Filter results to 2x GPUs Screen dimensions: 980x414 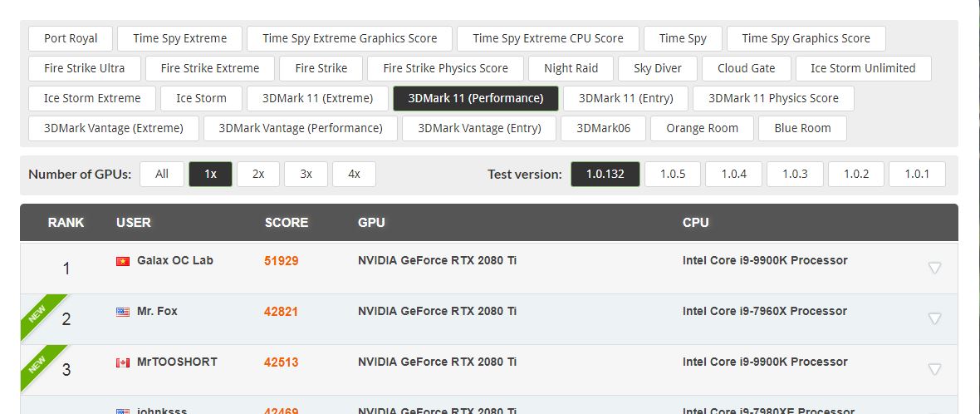258,174
